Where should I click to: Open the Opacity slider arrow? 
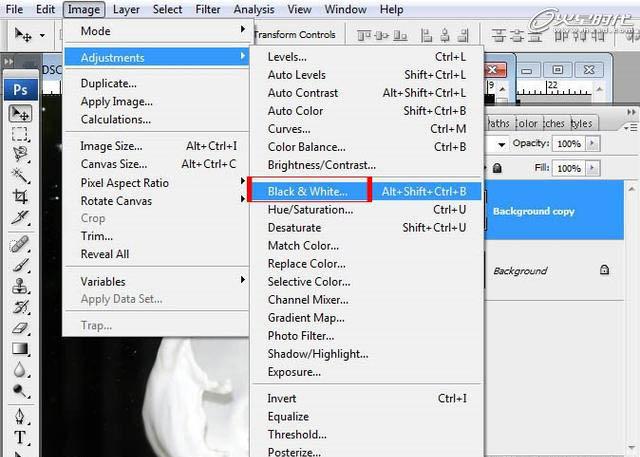pyautogui.click(x=593, y=144)
